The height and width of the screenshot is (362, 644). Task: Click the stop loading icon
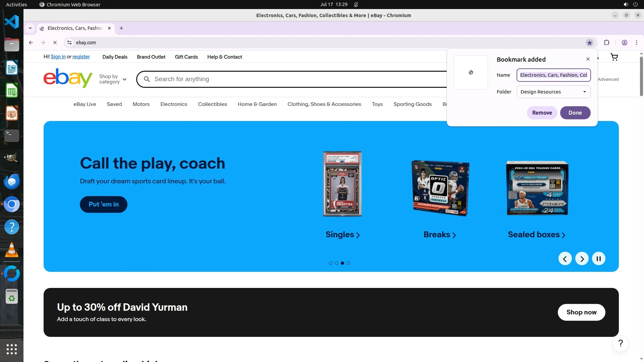pyautogui.click(x=55, y=43)
